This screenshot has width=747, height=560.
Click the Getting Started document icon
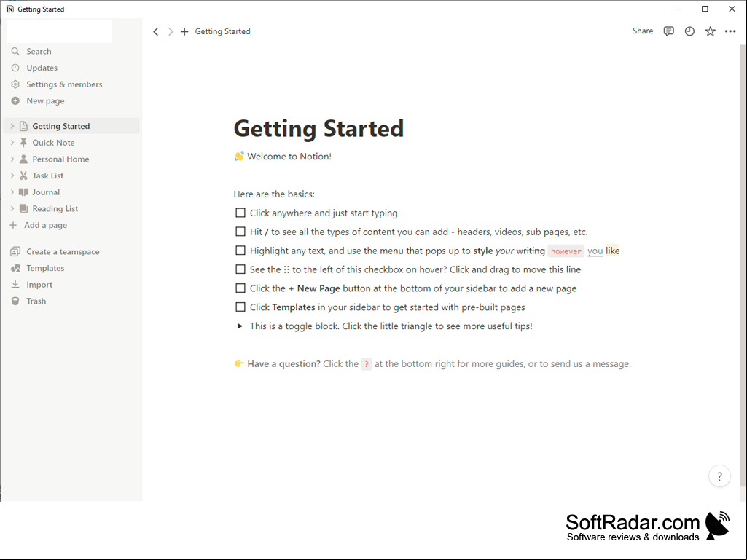[x=23, y=126]
